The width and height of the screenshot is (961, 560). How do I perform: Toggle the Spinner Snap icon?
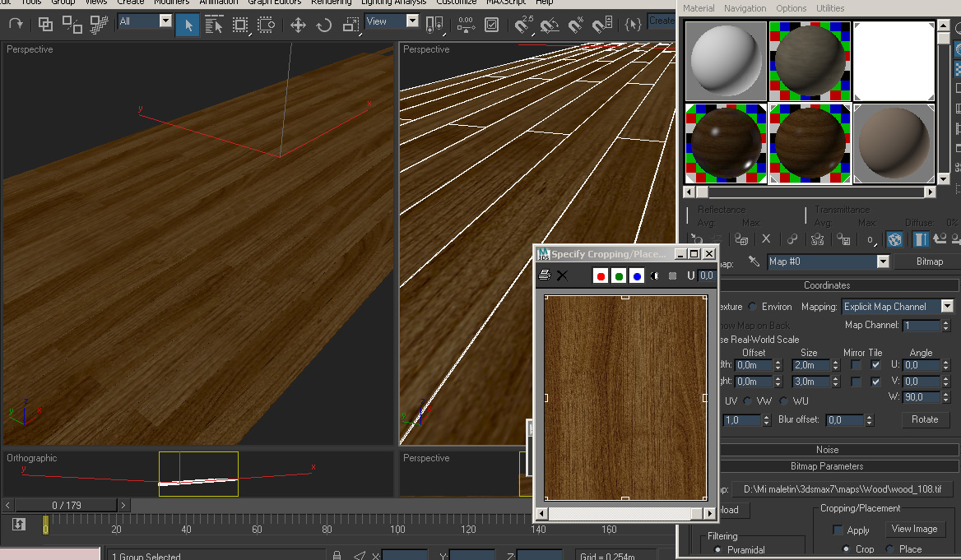pos(602,25)
